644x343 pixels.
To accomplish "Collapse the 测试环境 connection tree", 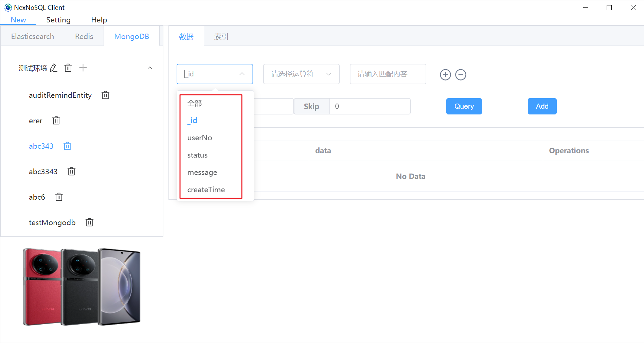I will (150, 68).
